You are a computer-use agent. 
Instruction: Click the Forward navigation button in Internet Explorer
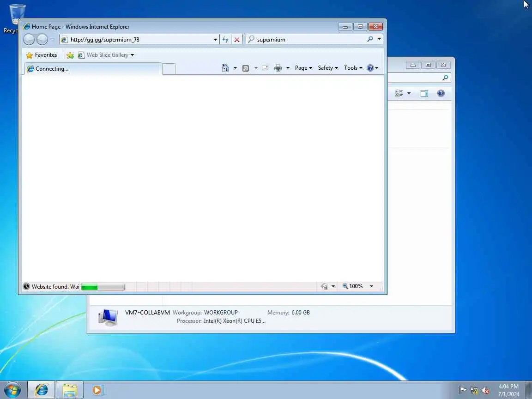coord(42,40)
